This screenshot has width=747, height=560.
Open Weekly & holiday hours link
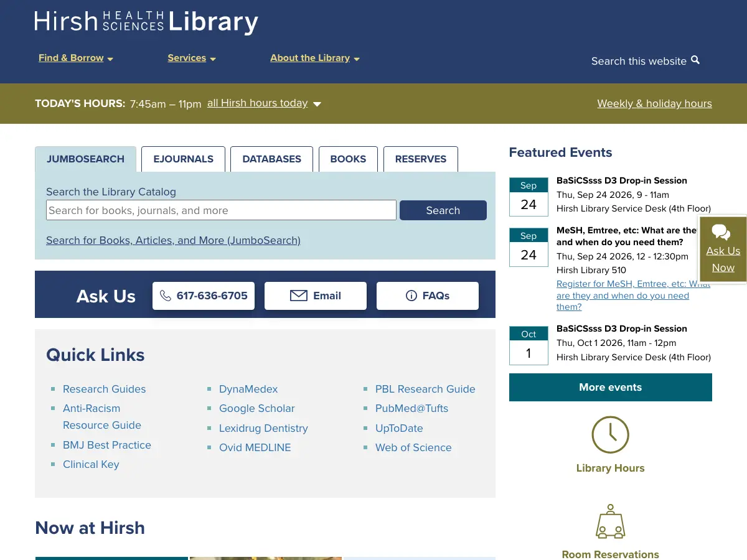654,103
